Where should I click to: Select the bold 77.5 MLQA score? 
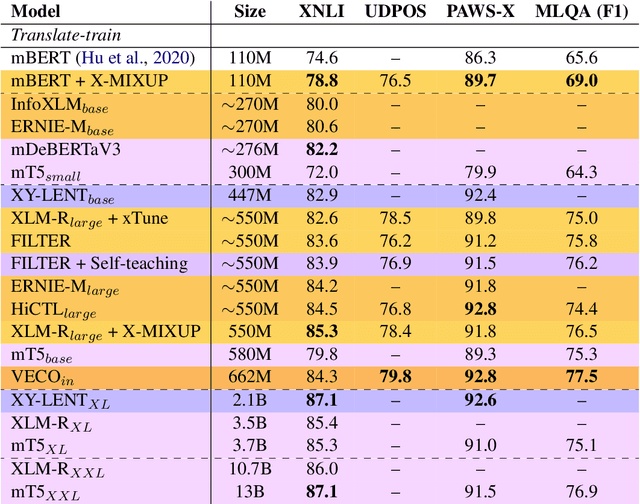pyautogui.click(x=584, y=377)
